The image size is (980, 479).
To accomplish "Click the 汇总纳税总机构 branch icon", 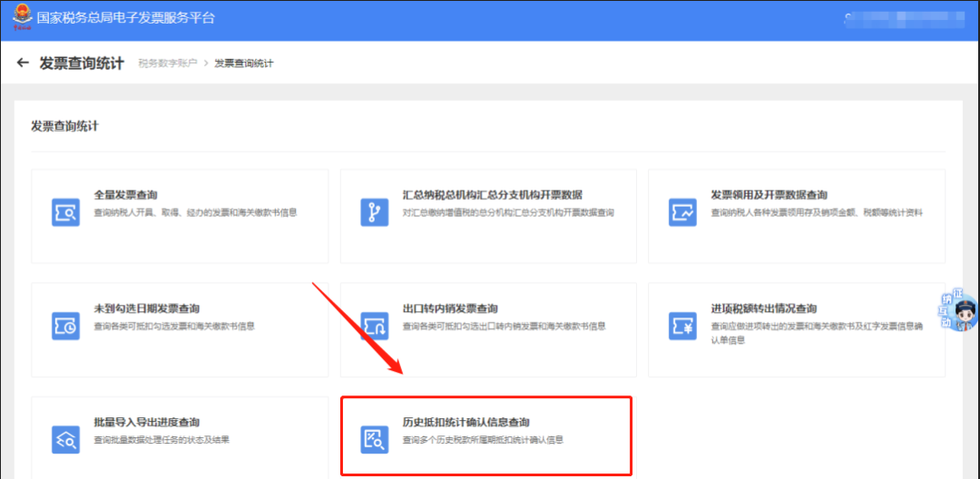I will click(374, 211).
